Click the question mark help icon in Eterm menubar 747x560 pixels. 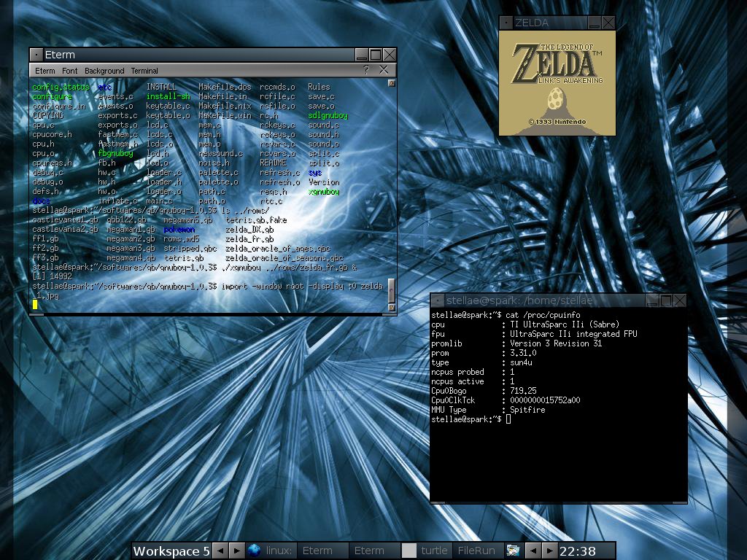coord(366,70)
